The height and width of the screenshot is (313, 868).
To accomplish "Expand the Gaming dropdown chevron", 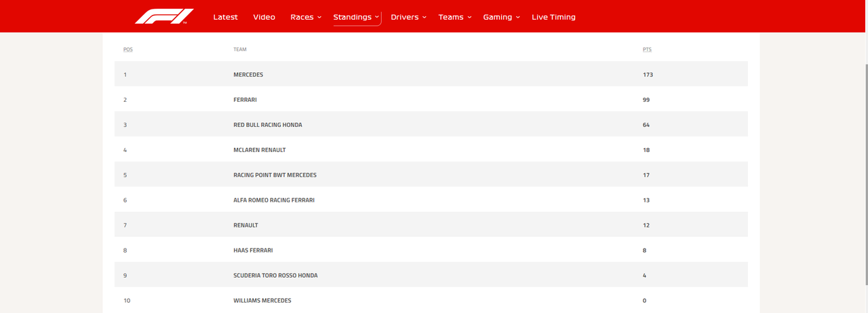I will [x=518, y=17].
